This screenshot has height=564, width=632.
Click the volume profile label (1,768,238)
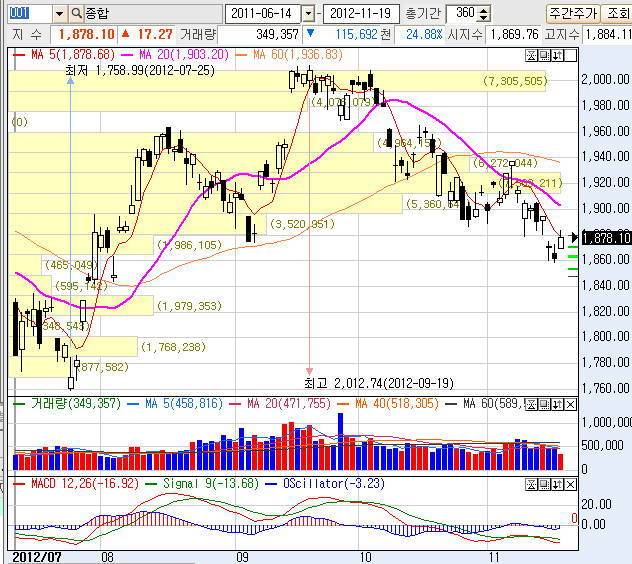coord(173,347)
